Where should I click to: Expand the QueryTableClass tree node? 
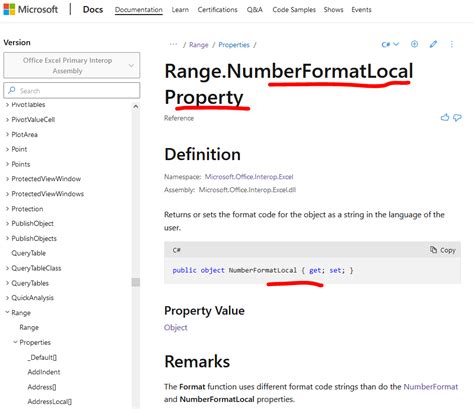(x=7, y=268)
